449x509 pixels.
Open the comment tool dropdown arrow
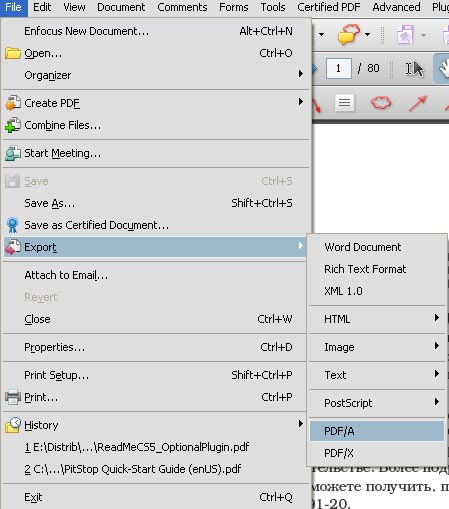368,34
